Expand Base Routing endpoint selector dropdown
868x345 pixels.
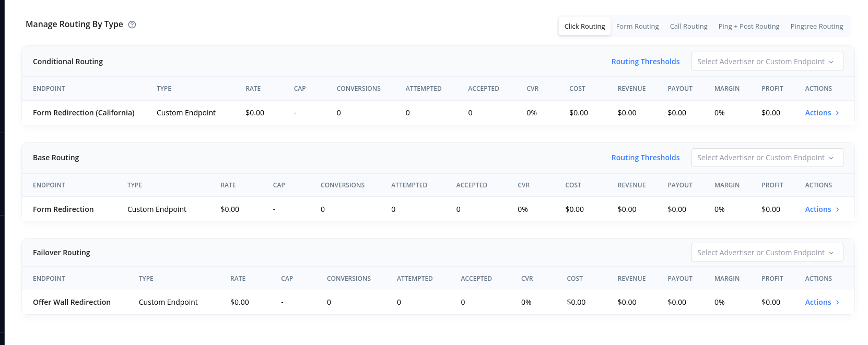[767, 158]
